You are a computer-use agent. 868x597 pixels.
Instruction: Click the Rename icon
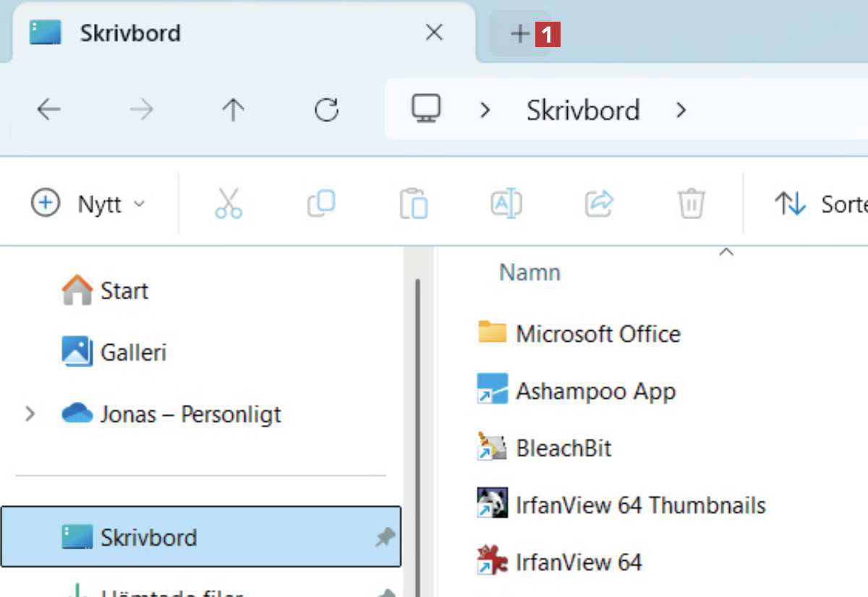pos(506,204)
